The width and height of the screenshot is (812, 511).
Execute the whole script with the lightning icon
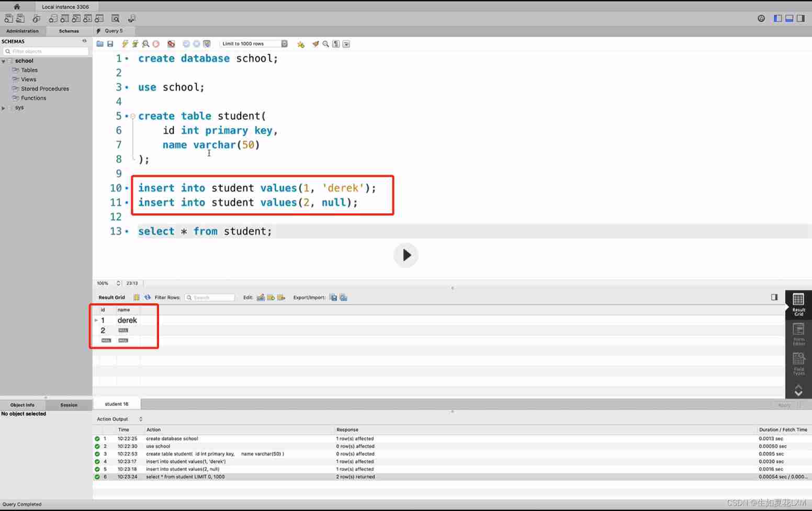(x=125, y=44)
